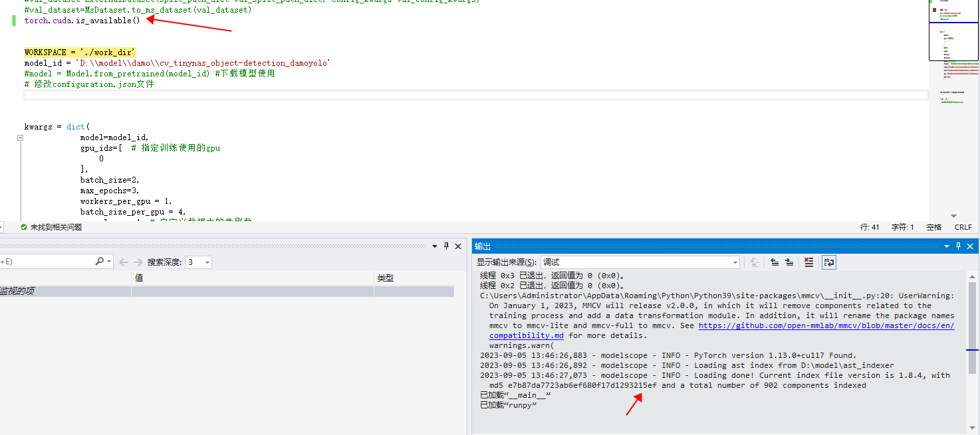Close the watch panel

click(458, 246)
